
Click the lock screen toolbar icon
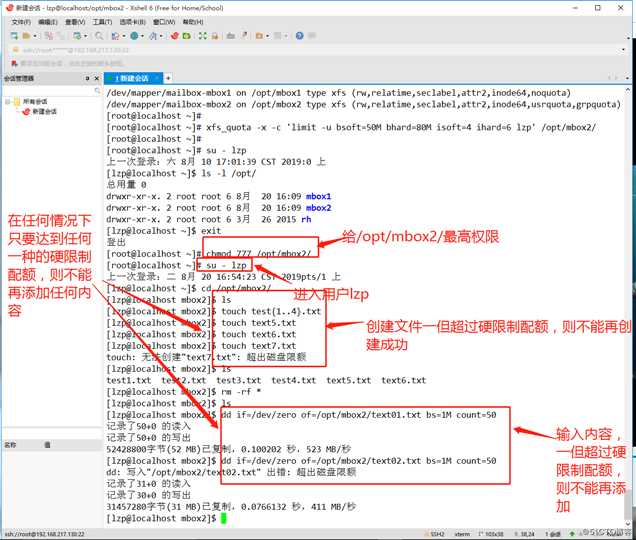click(x=215, y=36)
